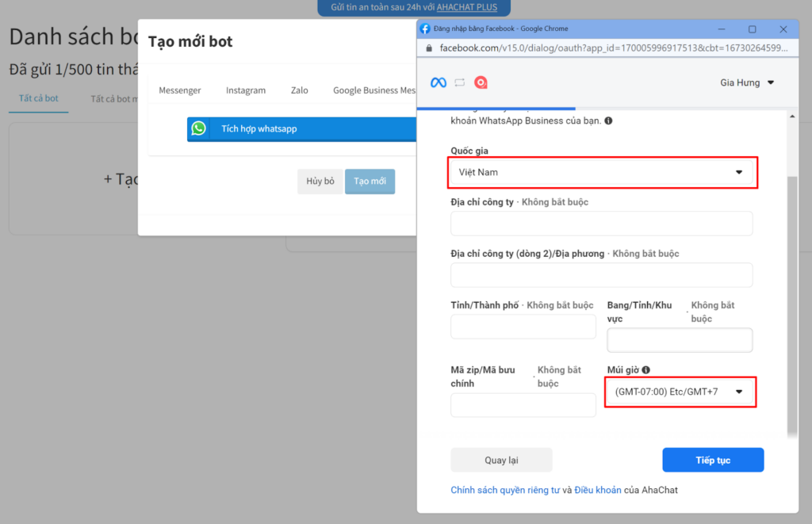Click Địa chỉ công ty dòng 2 field
The width and height of the screenshot is (812, 524).
(602, 275)
